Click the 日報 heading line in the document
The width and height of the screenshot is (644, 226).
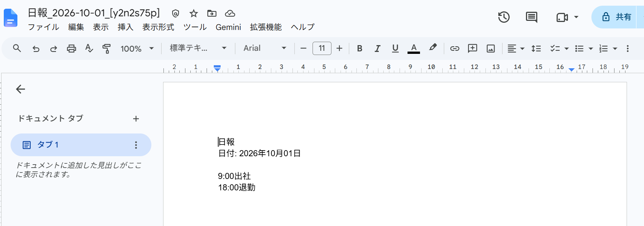tap(226, 142)
